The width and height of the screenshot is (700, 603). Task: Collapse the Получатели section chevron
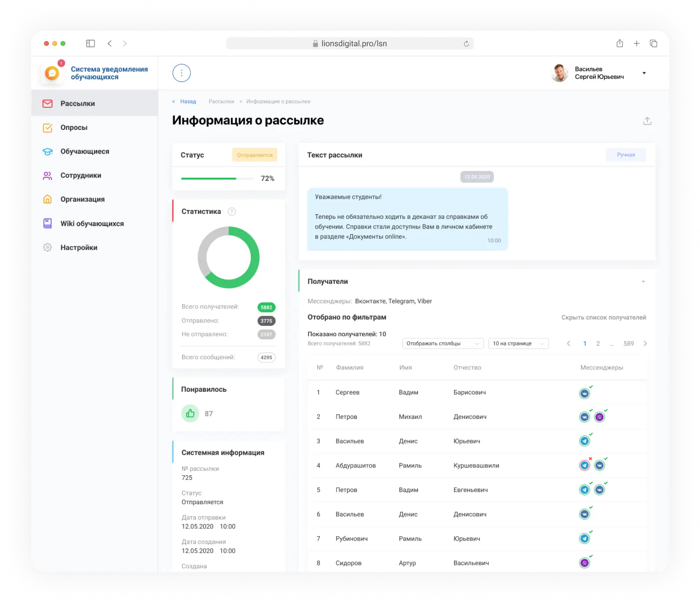tap(643, 281)
